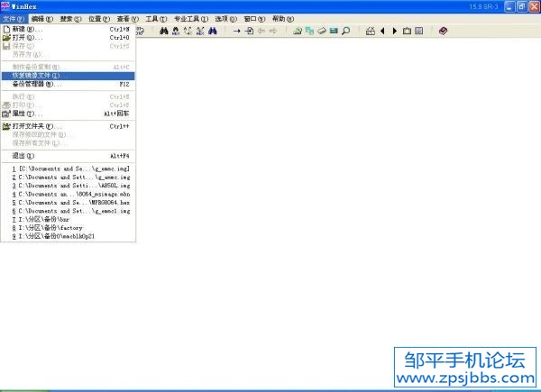
Task: Click the Find Hex Values binoculars icon
Action: (176, 31)
